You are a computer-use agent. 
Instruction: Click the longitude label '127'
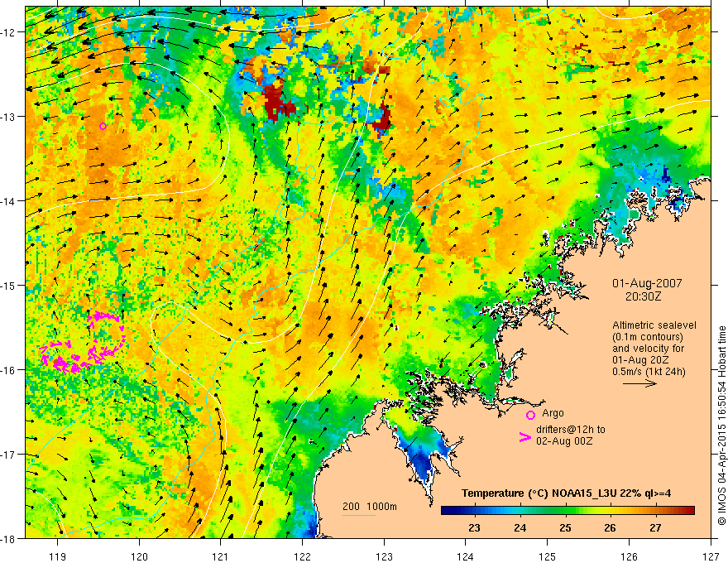coord(711,556)
